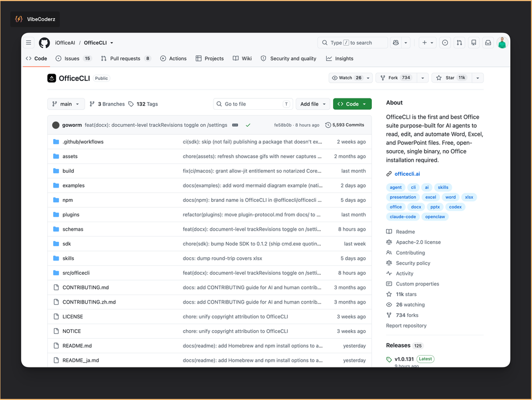Click the history clock icon beside Commits
The width and height of the screenshot is (532, 400).
click(328, 125)
